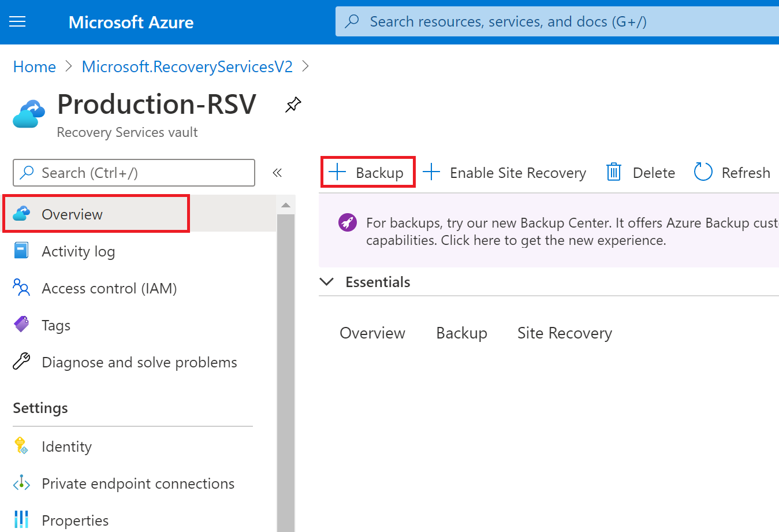The width and height of the screenshot is (779, 532).
Task: Navigate Home via the breadcrumb link
Action: coord(33,66)
